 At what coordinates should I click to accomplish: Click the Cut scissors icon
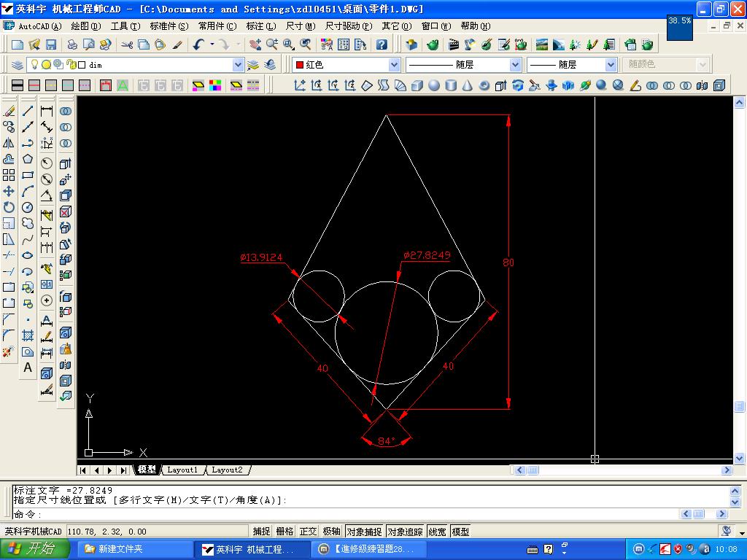pyautogui.click(x=127, y=44)
